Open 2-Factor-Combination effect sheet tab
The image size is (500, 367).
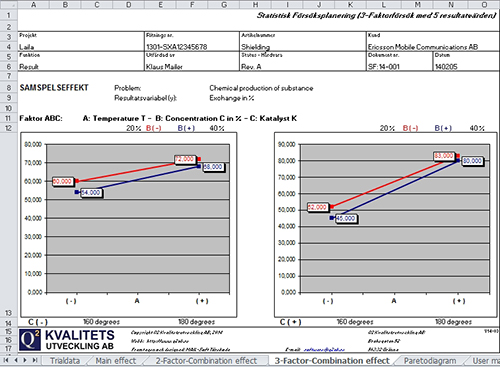(x=206, y=361)
